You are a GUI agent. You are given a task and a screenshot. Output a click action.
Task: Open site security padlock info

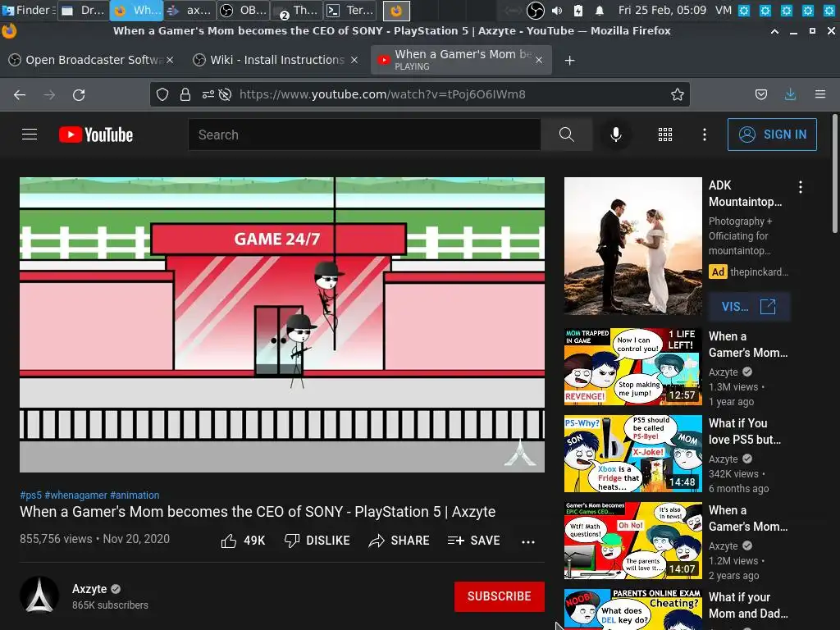coord(185,95)
